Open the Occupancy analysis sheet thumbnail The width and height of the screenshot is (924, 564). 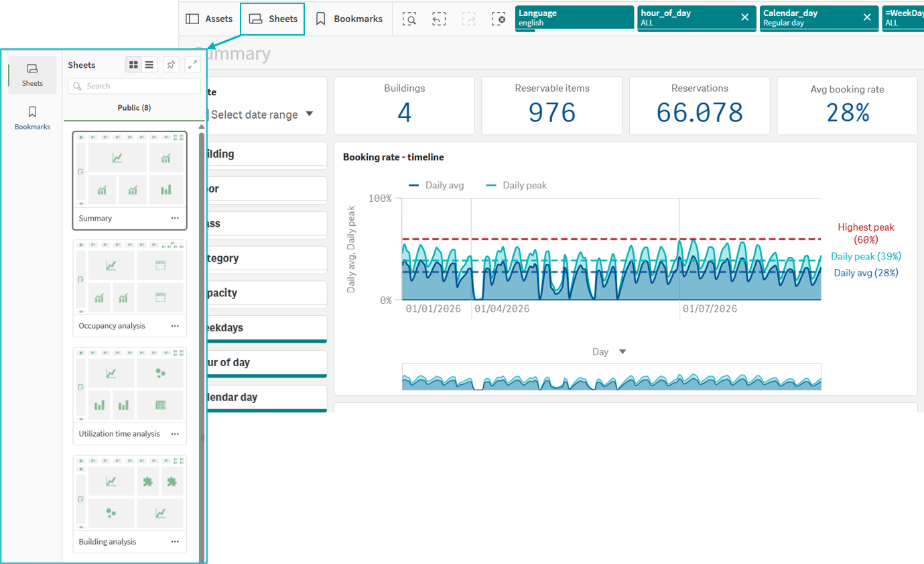click(x=129, y=277)
